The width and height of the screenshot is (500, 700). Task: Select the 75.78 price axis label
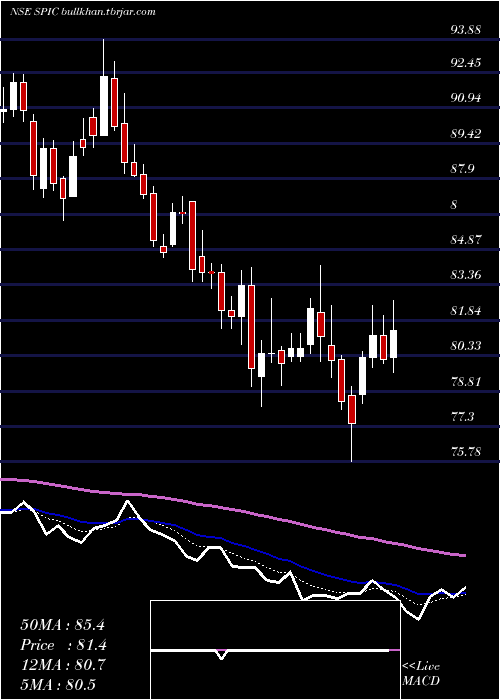(466, 452)
